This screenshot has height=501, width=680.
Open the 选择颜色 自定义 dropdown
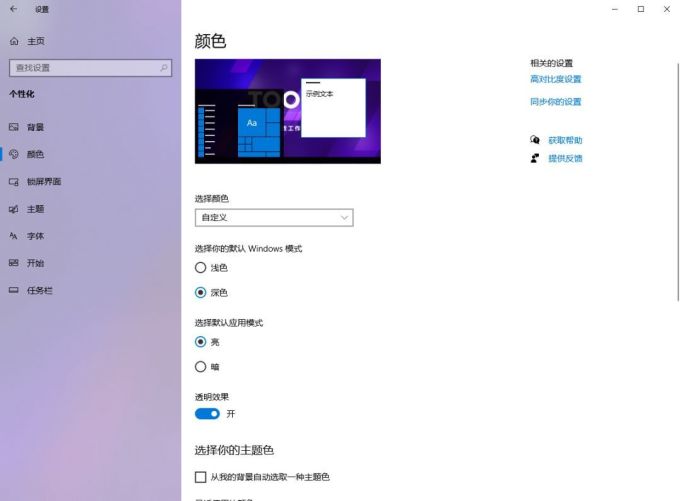pyautogui.click(x=274, y=217)
